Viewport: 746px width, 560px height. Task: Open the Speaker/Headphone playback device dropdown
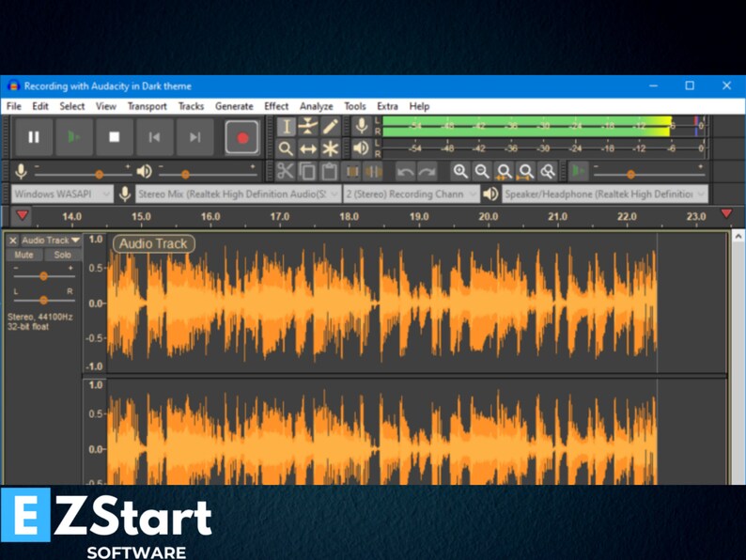[x=605, y=194]
